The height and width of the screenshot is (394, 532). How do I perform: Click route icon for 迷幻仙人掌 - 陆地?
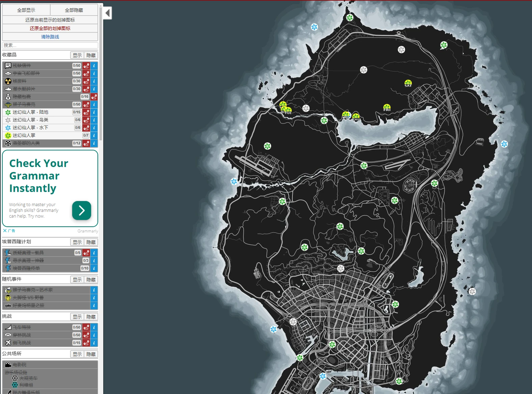86,112
